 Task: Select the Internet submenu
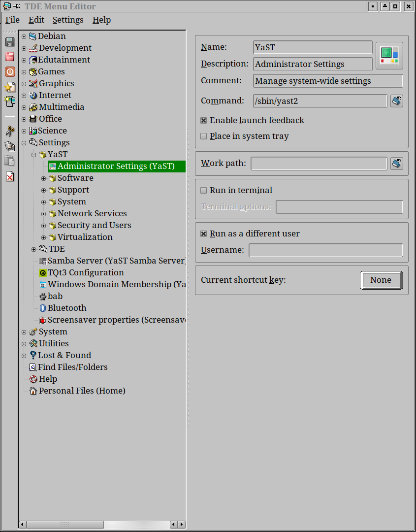50,96
